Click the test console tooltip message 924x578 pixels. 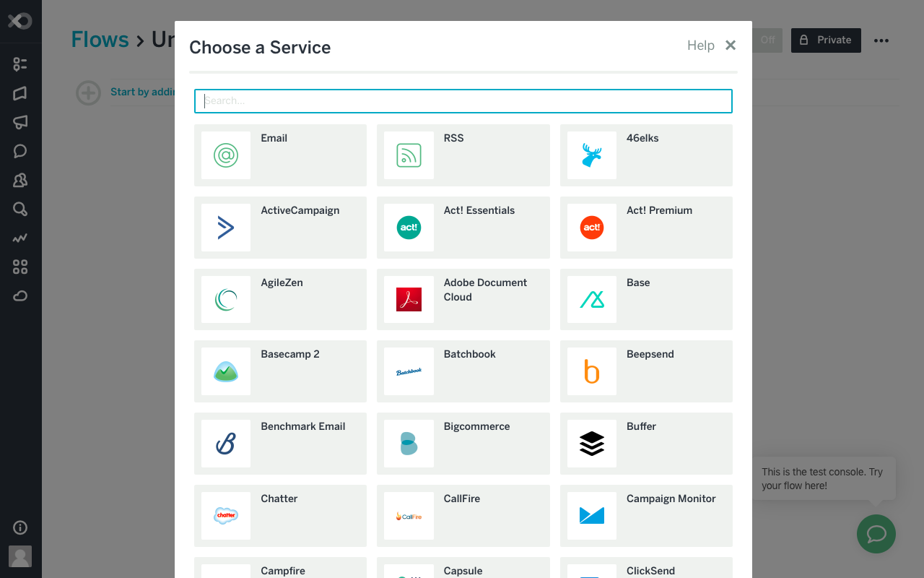click(822, 478)
